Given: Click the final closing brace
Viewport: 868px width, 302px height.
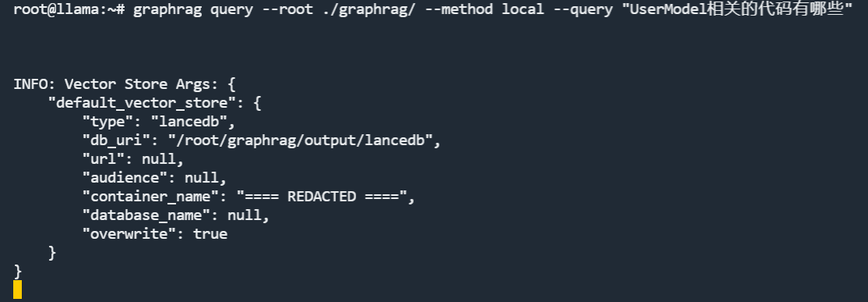Looking at the screenshot, I should pyautogui.click(x=18, y=271).
